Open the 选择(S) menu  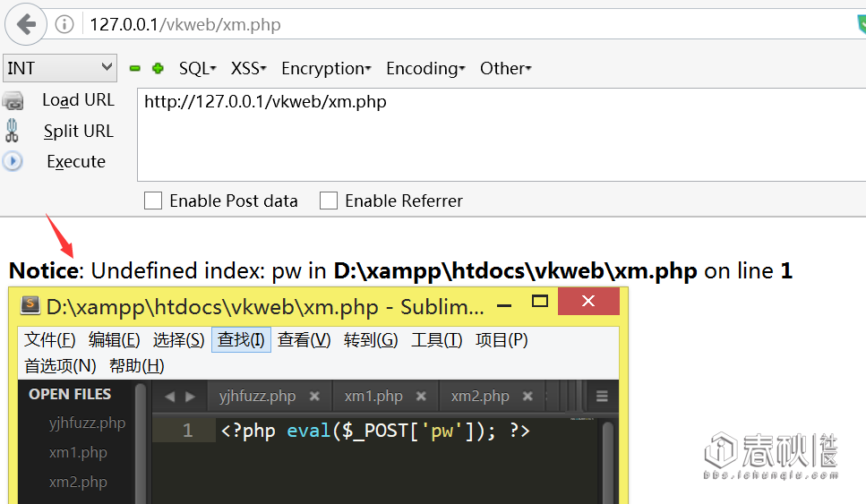pos(178,340)
